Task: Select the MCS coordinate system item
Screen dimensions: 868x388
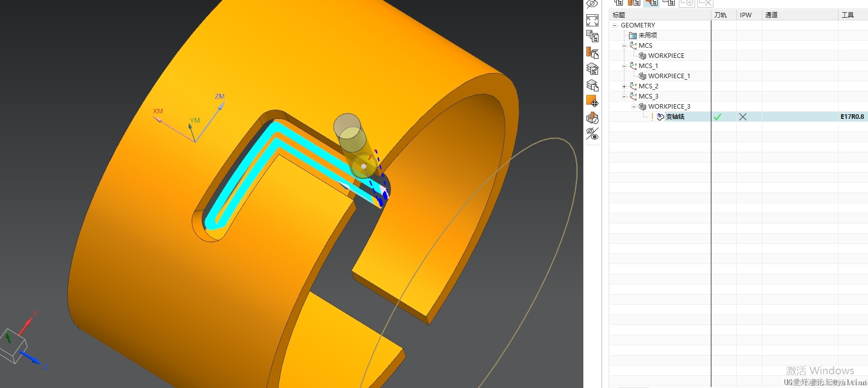Action: pos(645,46)
